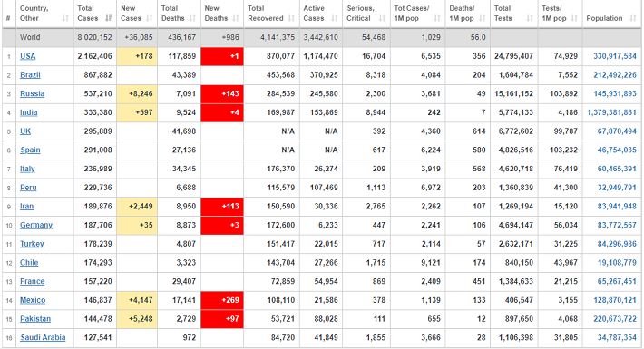Image resolution: width=644 pixels, height=349 pixels.
Task: Select Brazil total deaths 43,389
Action: coord(184,75)
